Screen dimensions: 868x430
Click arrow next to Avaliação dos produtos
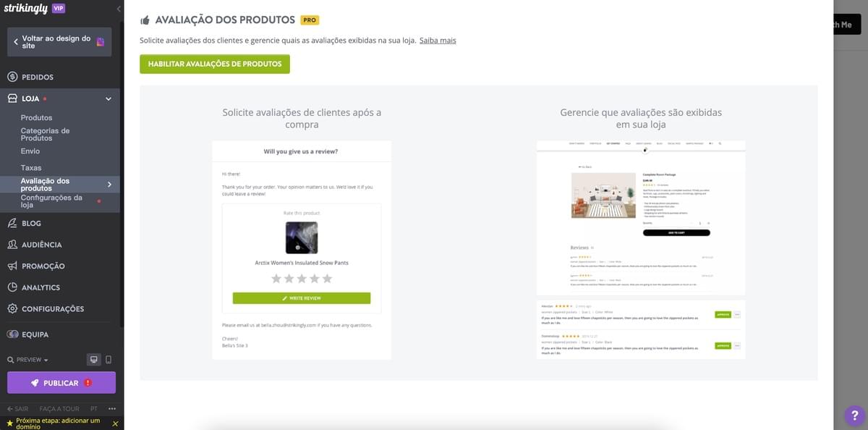click(x=109, y=185)
